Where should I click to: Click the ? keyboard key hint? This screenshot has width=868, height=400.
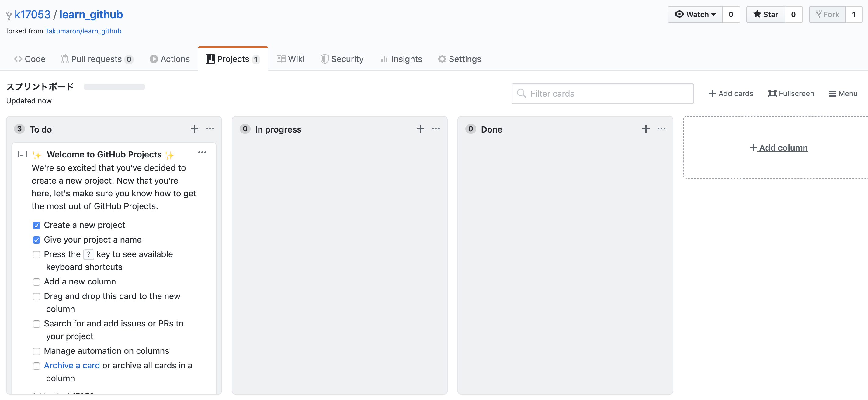tap(89, 254)
